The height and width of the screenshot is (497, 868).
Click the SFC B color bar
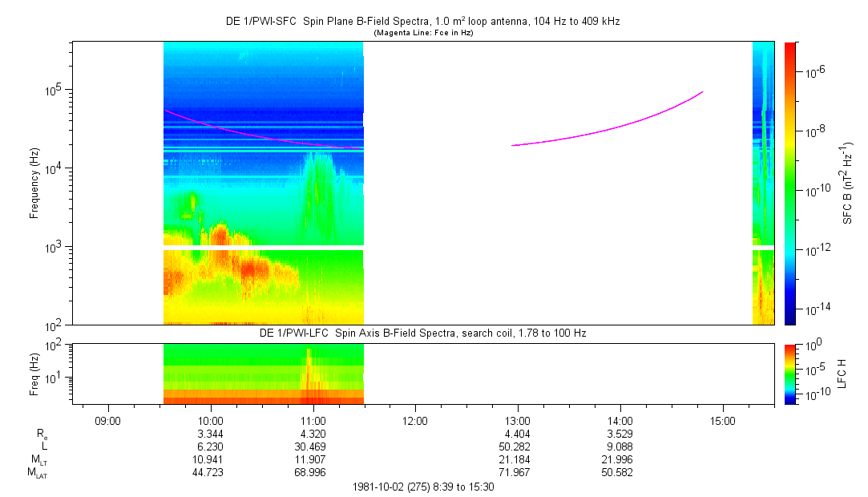point(789,183)
